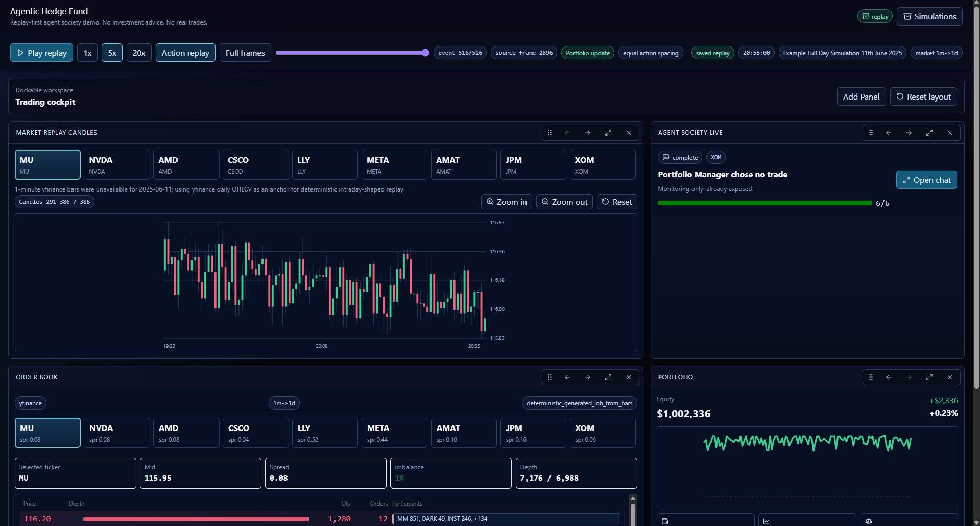
Task: Select XOM tab in candles panel
Action: (x=603, y=164)
